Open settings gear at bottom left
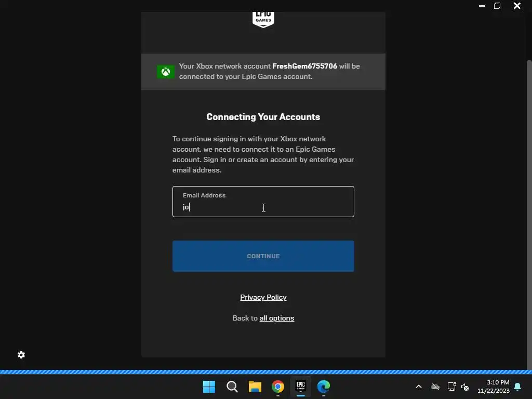 21,355
